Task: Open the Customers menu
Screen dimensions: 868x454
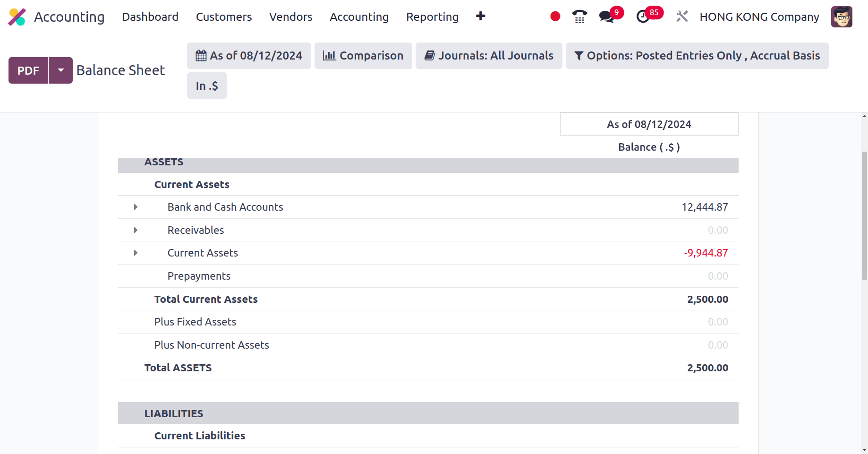Action: 224,17
